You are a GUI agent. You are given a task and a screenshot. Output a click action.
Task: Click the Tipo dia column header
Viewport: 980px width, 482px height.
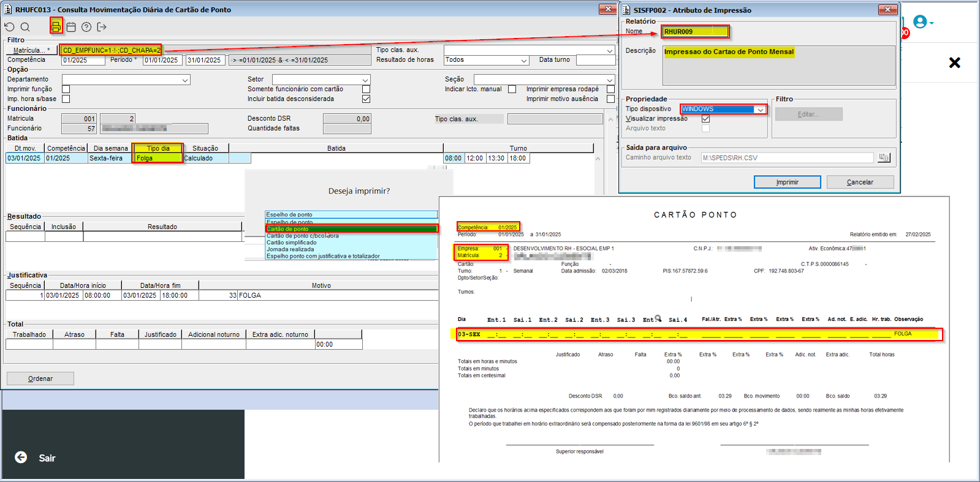pos(158,148)
